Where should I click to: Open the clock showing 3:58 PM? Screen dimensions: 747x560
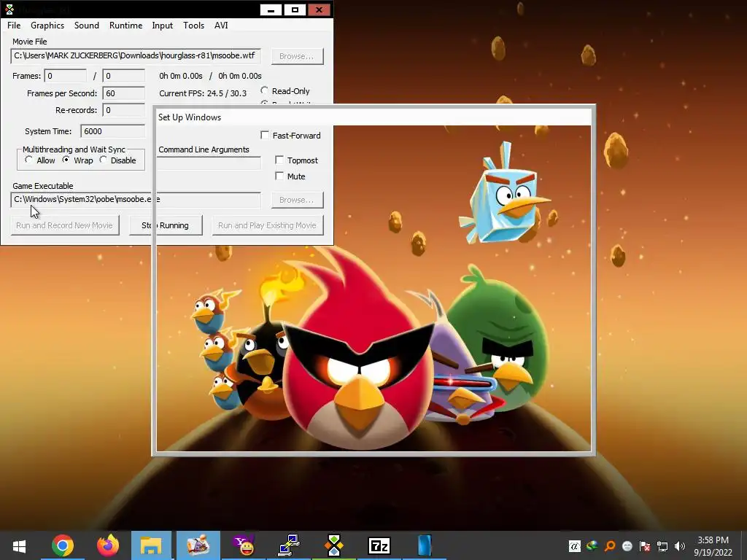pyautogui.click(x=713, y=545)
